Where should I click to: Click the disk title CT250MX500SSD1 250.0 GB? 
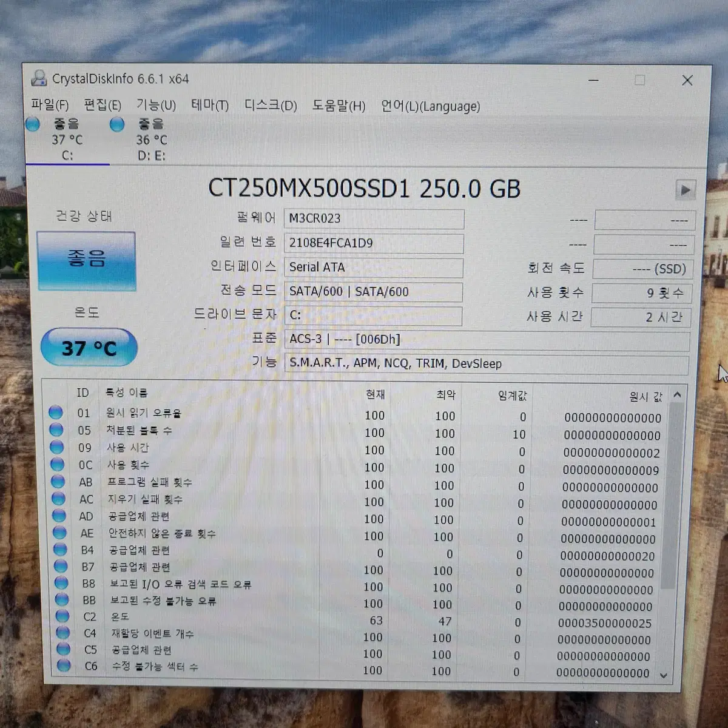tap(364, 189)
